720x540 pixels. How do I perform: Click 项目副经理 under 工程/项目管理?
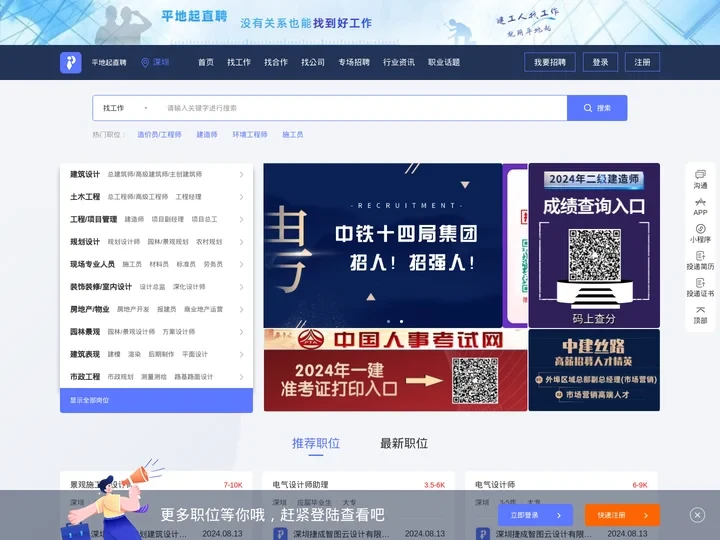pyautogui.click(x=168, y=219)
